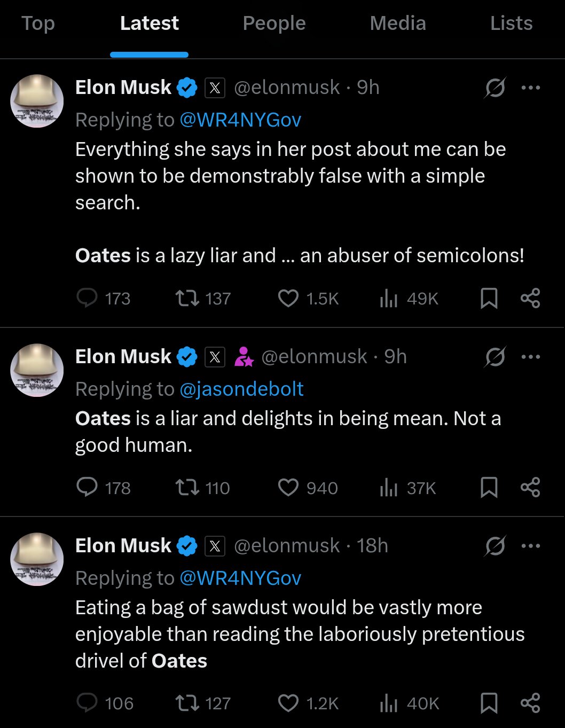Open @WR4NYGov link in the first post
This screenshot has width=565, height=728.
[x=240, y=120]
